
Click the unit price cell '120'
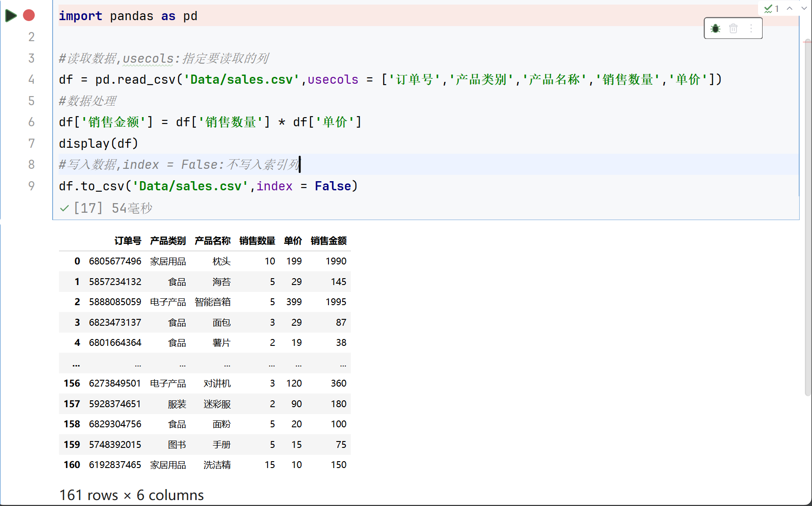[294, 383]
